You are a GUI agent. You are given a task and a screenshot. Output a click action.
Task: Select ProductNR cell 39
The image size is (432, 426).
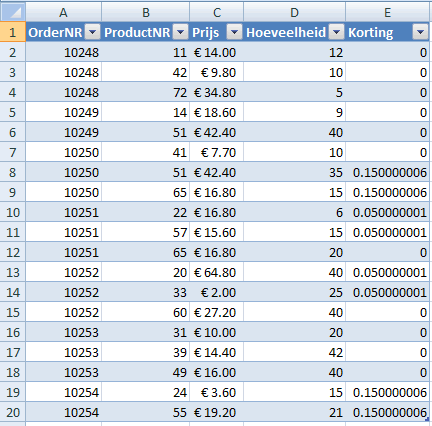pos(146,352)
